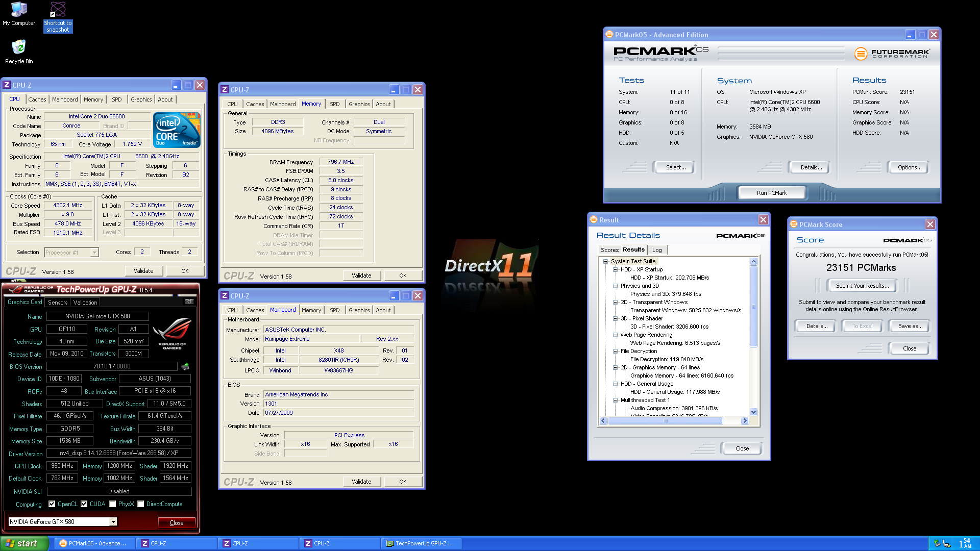Click the first CPU-Z taskbar item
Screen dimensions: 980x551
[177, 543]
